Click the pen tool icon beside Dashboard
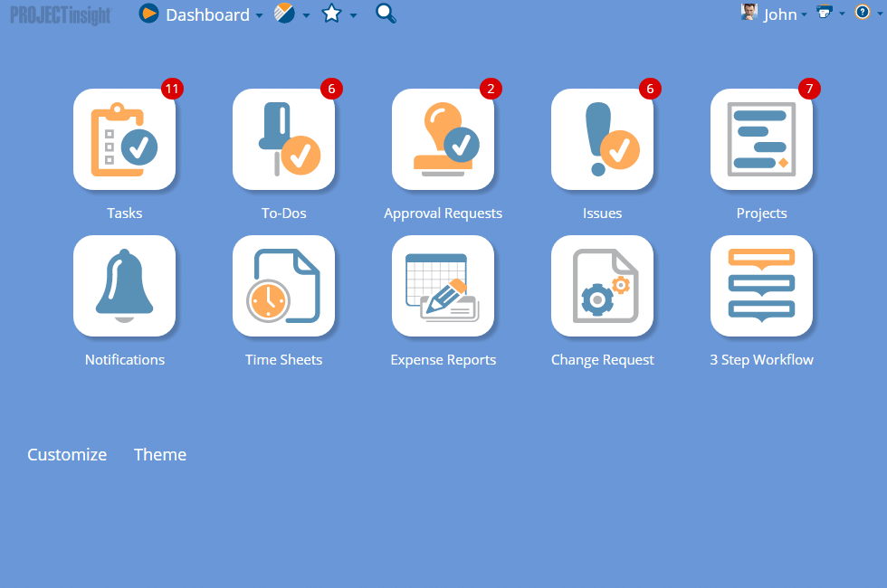The width and height of the screenshot is (887, 588). (283, 14)
